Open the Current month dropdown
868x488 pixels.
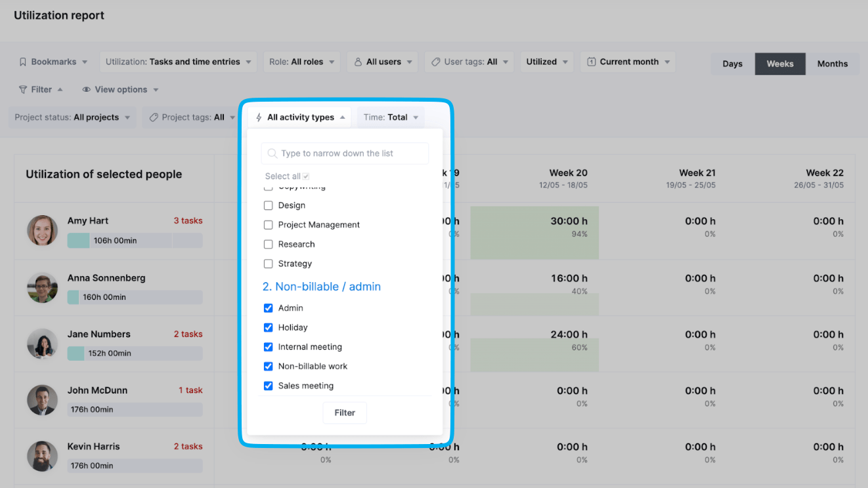pyautogui.click(x=628, y=62)
